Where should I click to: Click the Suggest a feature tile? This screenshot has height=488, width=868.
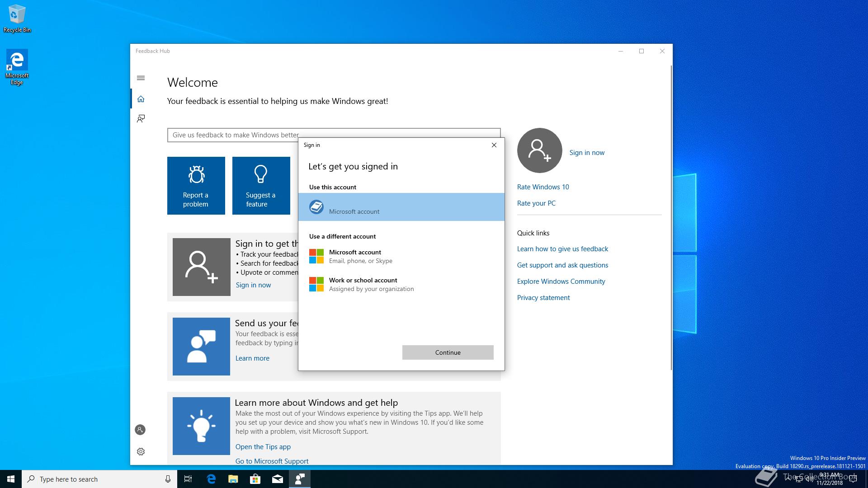pyautogui.click(x=261, y=186)
